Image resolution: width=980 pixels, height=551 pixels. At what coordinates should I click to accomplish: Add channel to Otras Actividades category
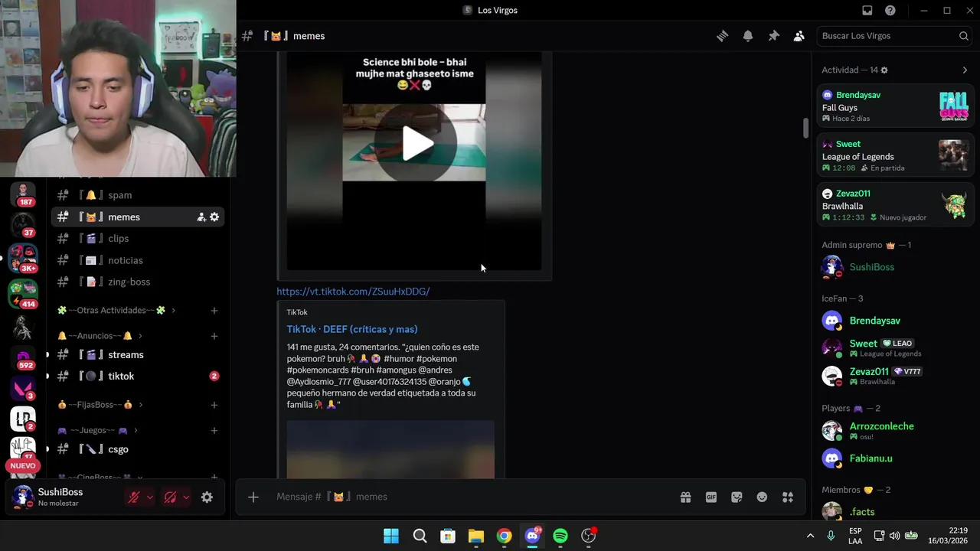coord(214,311)
